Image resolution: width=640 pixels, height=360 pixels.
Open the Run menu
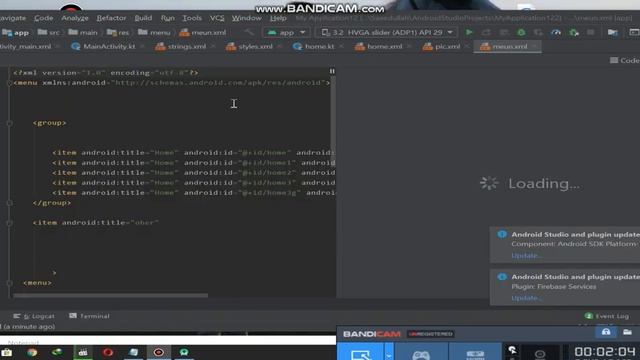pos(167,18)
